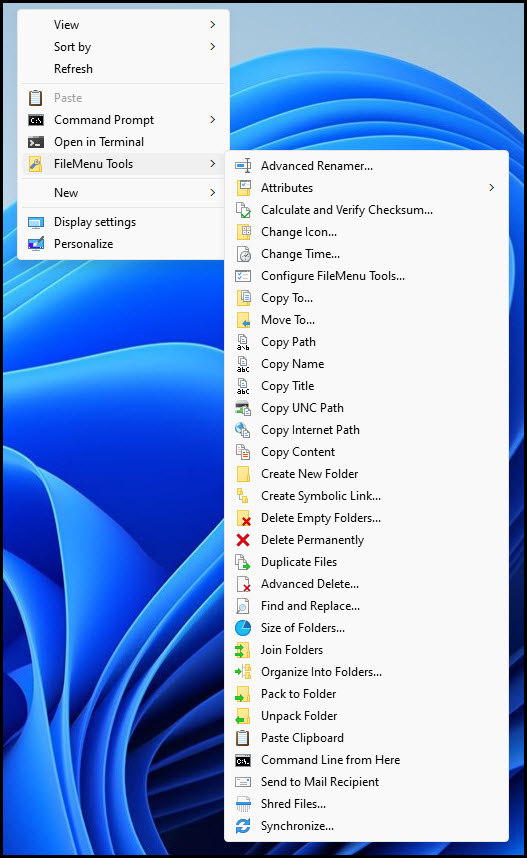Click the Calculate and Verify Checksum icon
Viewport: 527px width, 858px height.
pos(243,210)
